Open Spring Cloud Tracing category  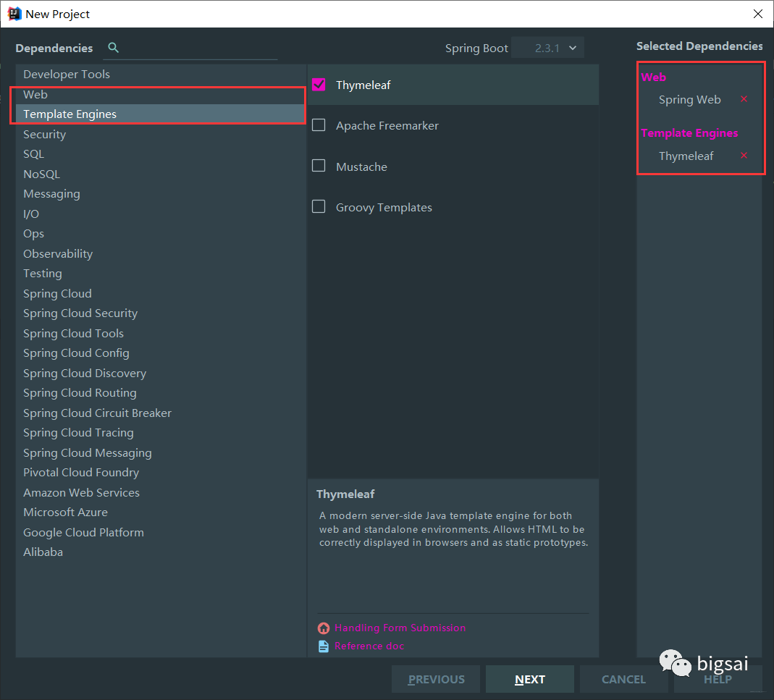click(x=161, y=433)
